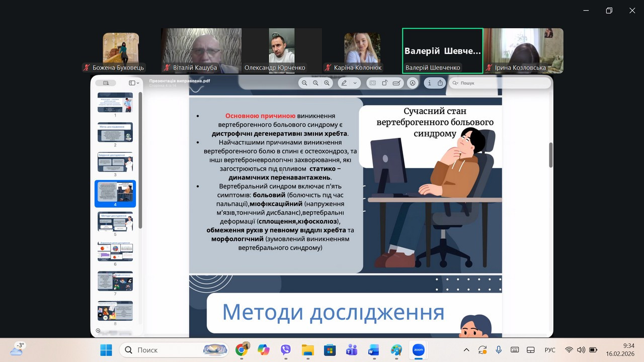Open the volume control in tray

[581, 350]
